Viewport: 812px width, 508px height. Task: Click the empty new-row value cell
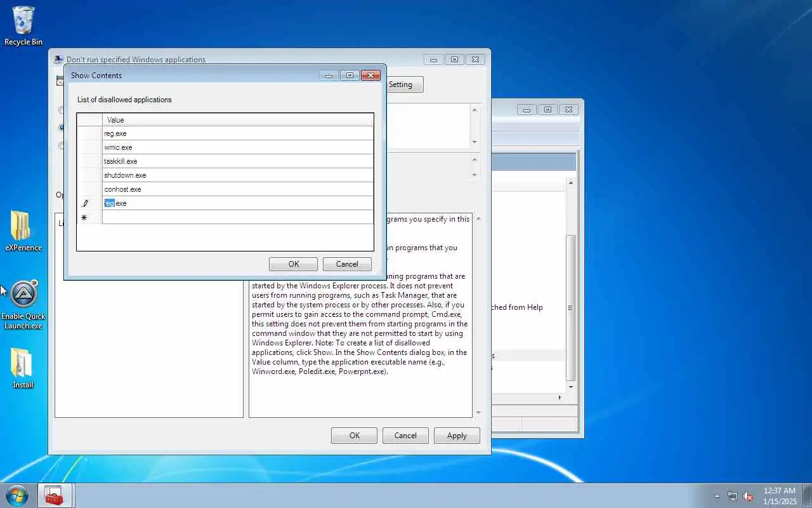click(238, 217)
